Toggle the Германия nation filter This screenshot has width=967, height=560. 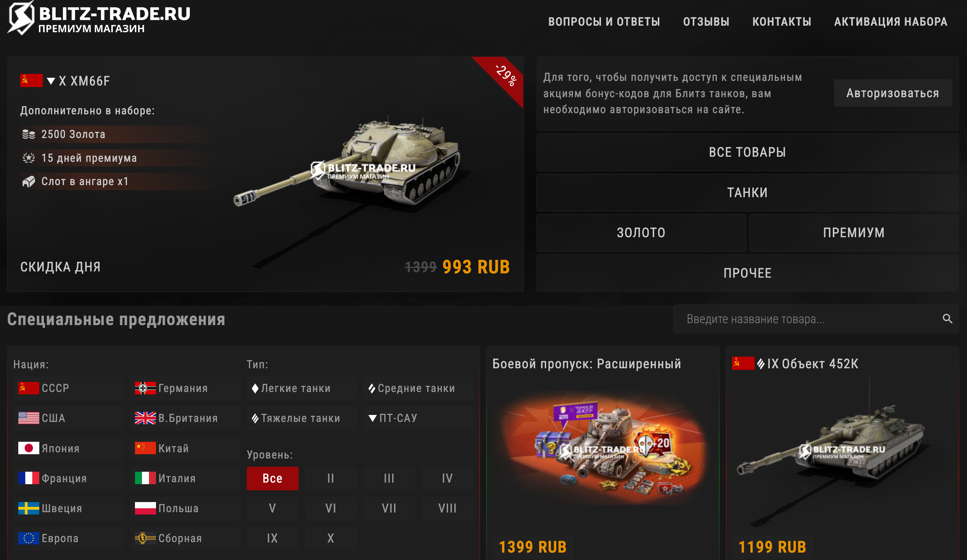[x=185, y=388]
